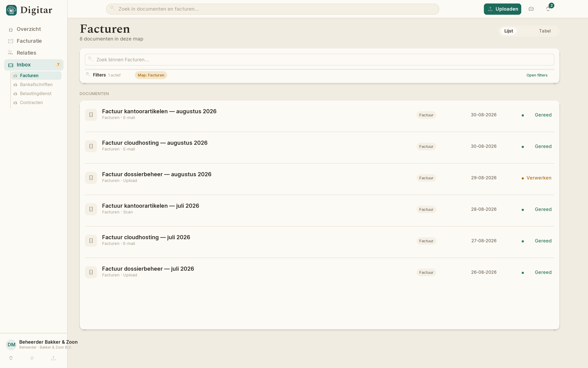Click the diamond settings icon in sidebar footer
The width and height of the screenshot is (588, 368).
32,358
